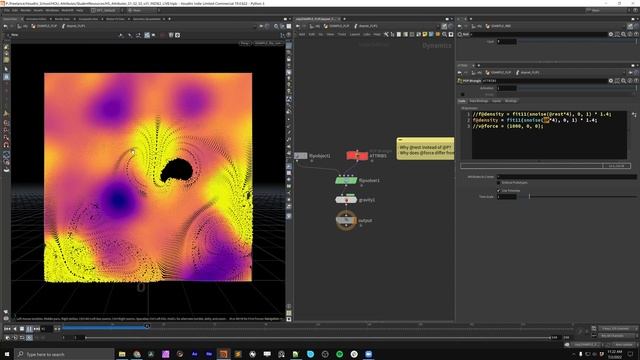Select the output node in network
This screenshot has width=640, height=360.
click(x=346, y=220)
